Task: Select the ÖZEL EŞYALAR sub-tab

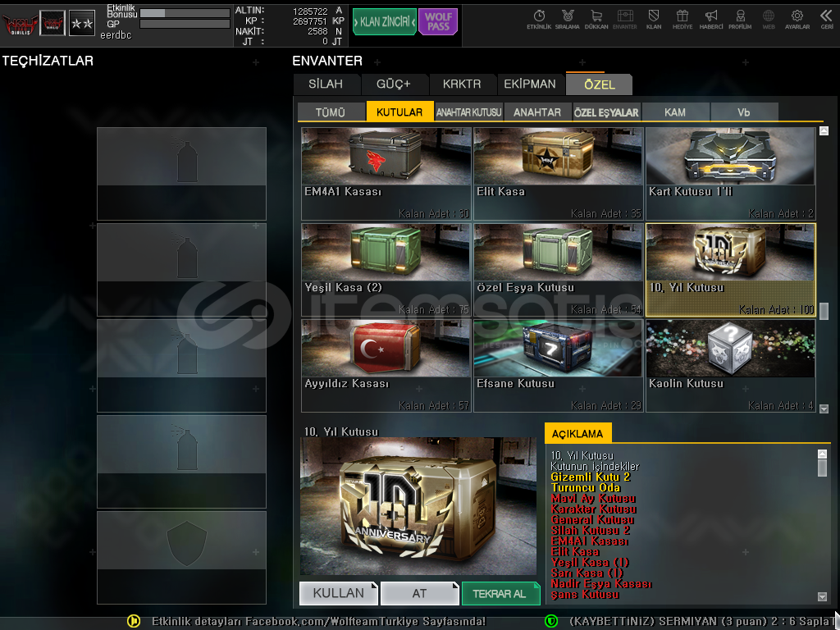Action: click(x=606, y=112)
